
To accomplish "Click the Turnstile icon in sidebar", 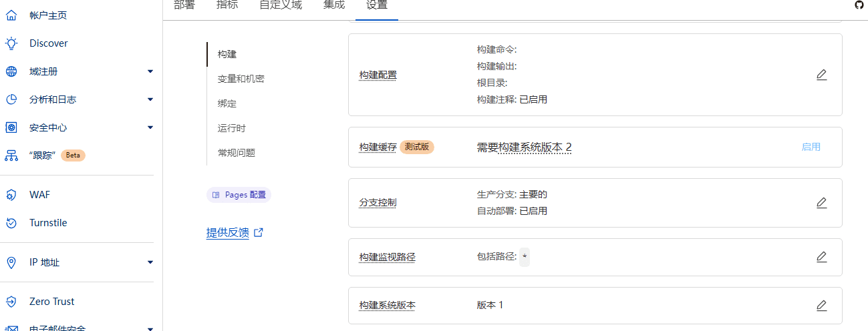I will tap(11, 223).
